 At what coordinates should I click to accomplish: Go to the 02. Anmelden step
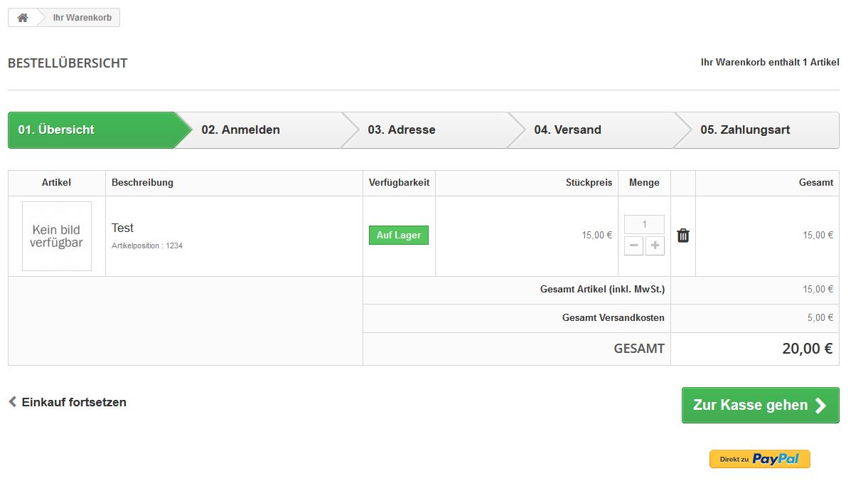pyautogui.click(x=241, y=130)
